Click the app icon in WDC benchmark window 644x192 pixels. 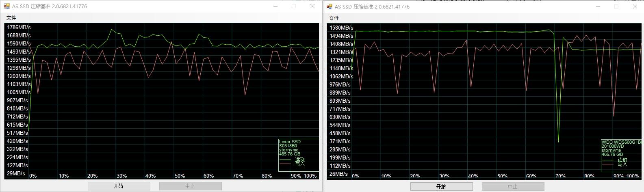[x=329, y=6]
